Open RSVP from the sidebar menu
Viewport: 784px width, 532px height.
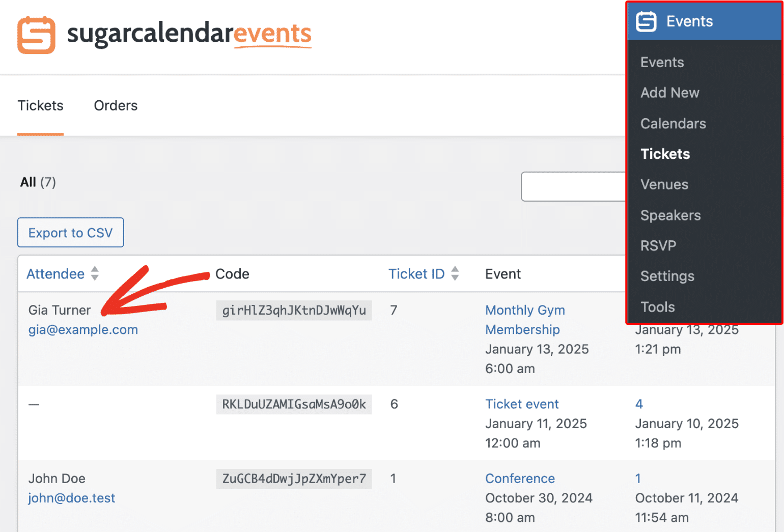point(658,245)
